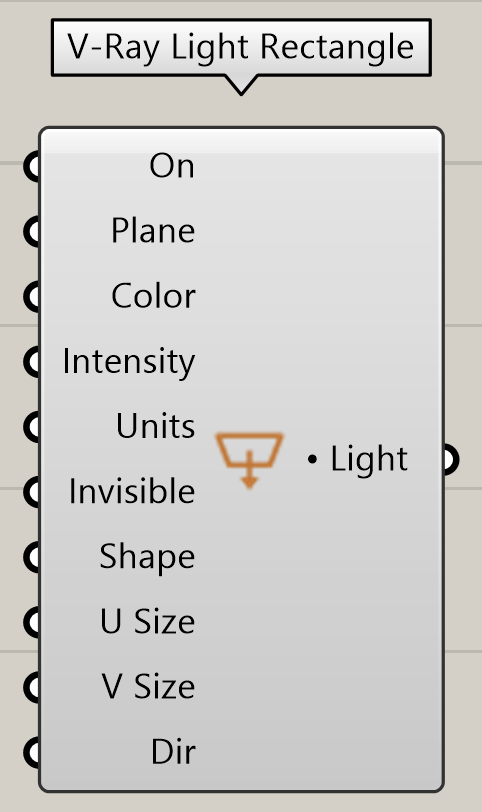482x812 pixels.
Task: Click the Units parameter label
Action: coord(155,426)
